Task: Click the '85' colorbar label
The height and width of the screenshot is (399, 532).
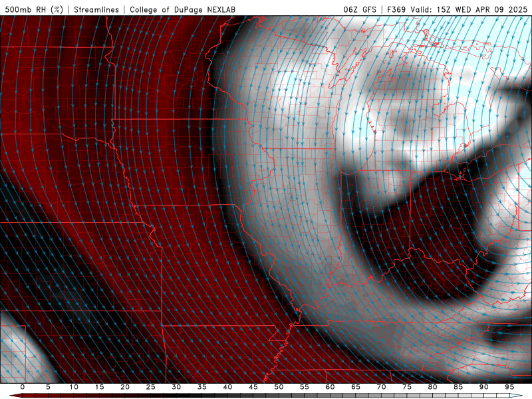Action: pyautogui.click(x=458, y=387)
